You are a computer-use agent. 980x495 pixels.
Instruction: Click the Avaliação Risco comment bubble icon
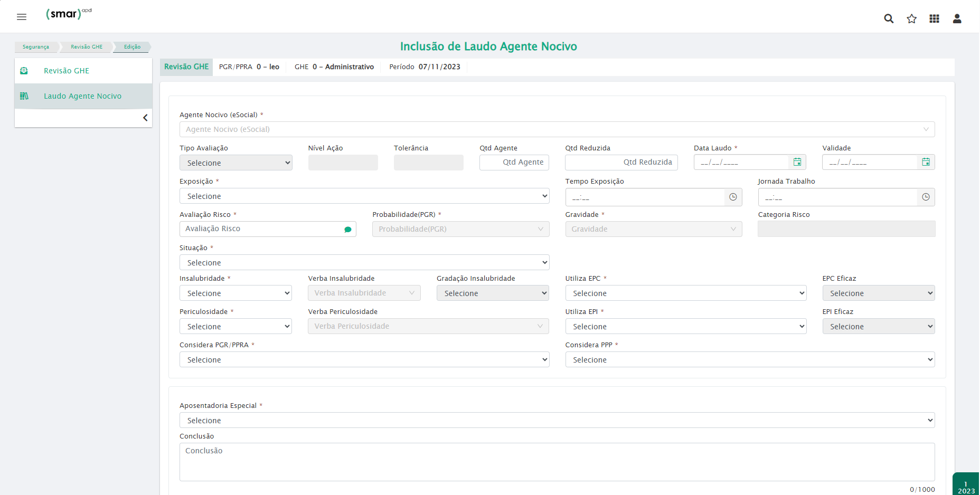point(347,229)
